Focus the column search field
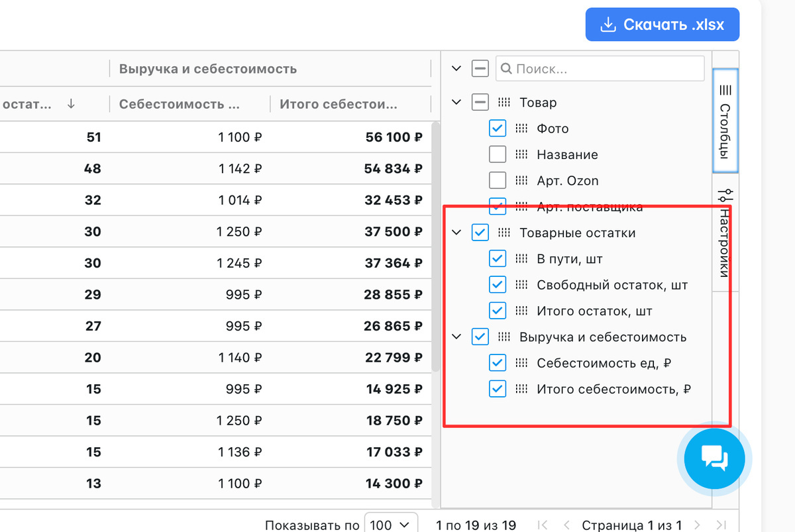The height and width of the screenshot is (532, 795). point(600,68)
